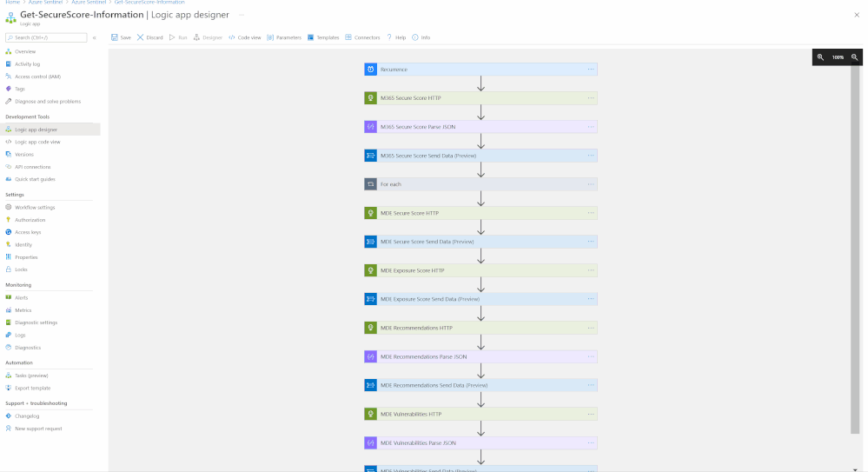This screenshot has width=868, height=472.
Task: Click the MDE Recommendations HTTP icon
Action: click(370, 328)
